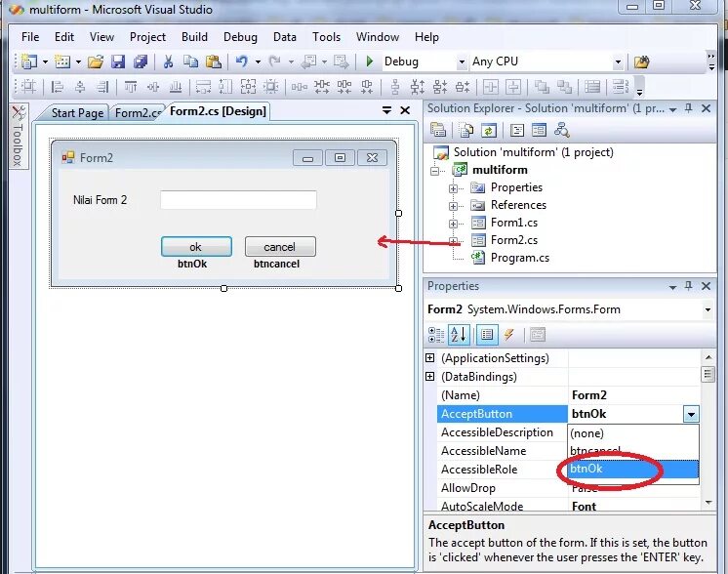The width and height of the screenshot is (728, 574).
Task: Choose (none) in the AcceptButton list
Action: (x=633, y=432)
